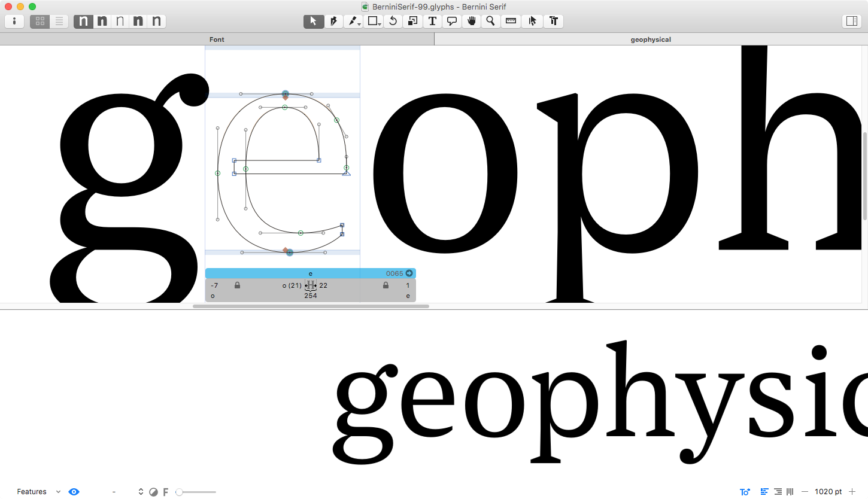Toggle the preview eye icon
This screenshot has width=868, height=499.
coord(74,492)
